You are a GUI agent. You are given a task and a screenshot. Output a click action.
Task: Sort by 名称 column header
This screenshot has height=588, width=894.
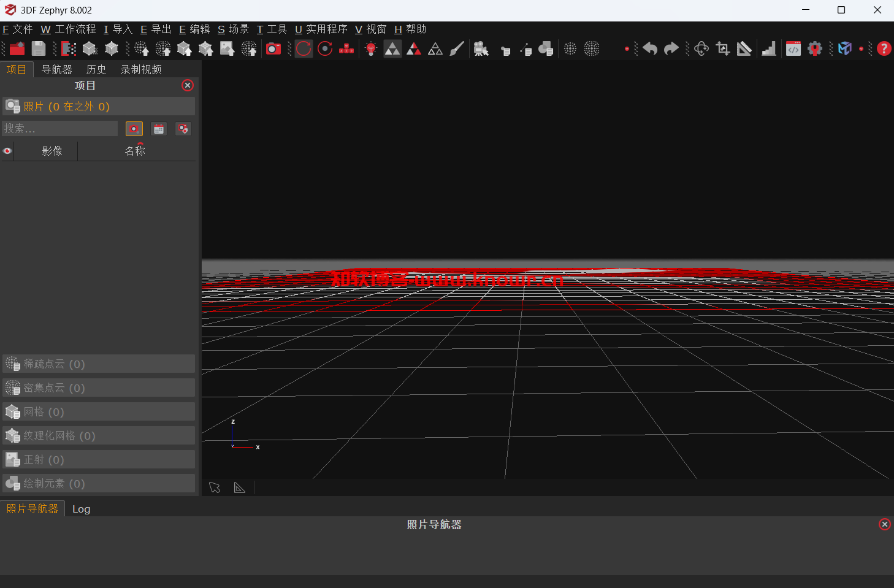pos(136,151)
